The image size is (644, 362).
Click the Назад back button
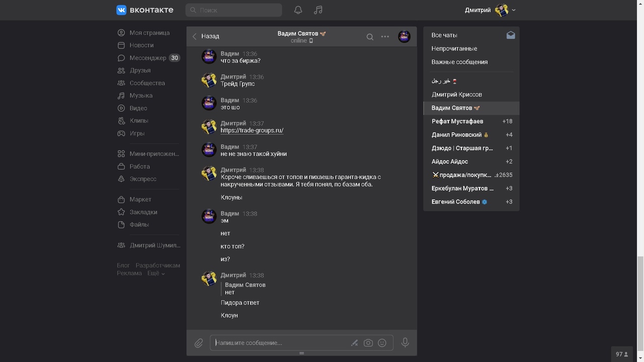pyautogui.click(x=206, y=36)
